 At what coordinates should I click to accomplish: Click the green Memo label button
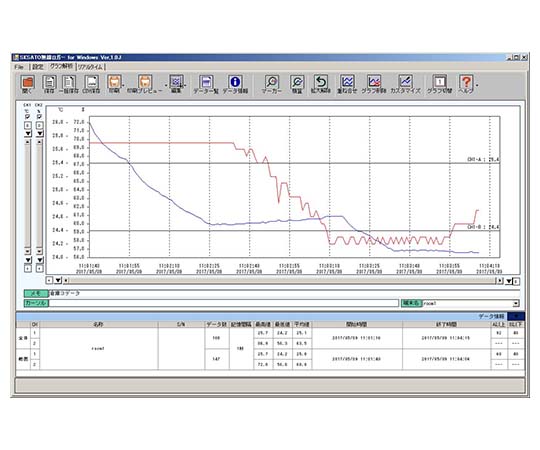point(36,293)
